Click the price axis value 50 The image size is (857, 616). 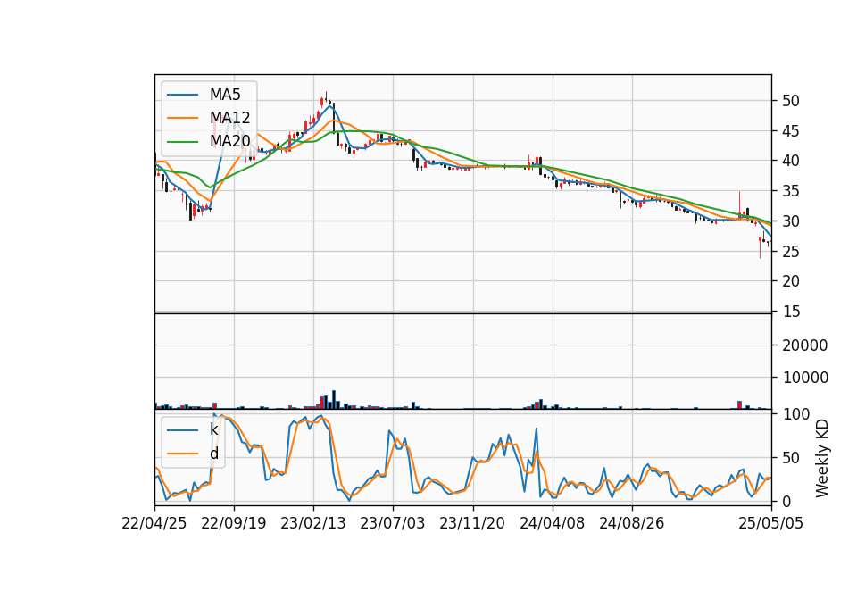[791, 101]
